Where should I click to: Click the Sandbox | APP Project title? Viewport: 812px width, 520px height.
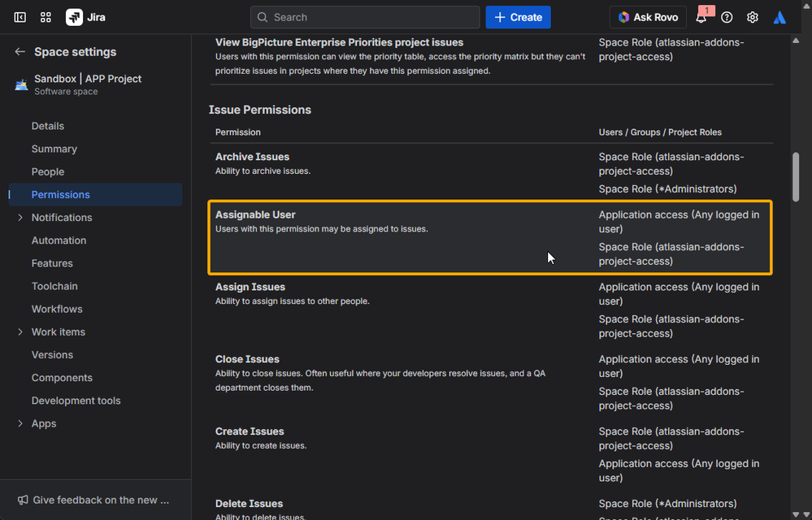pos(88,79)
